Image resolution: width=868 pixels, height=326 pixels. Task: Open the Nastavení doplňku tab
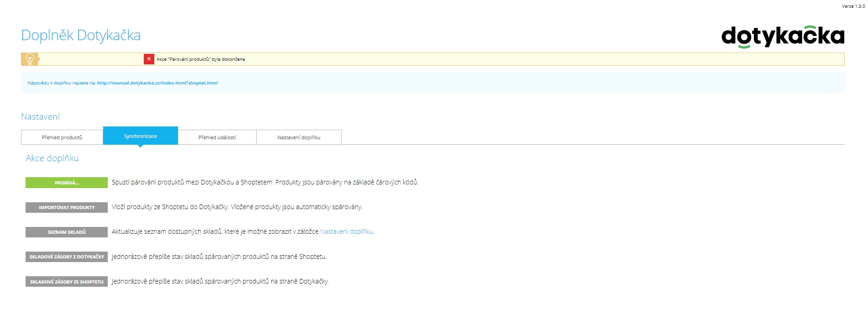[x=299, y=137]
